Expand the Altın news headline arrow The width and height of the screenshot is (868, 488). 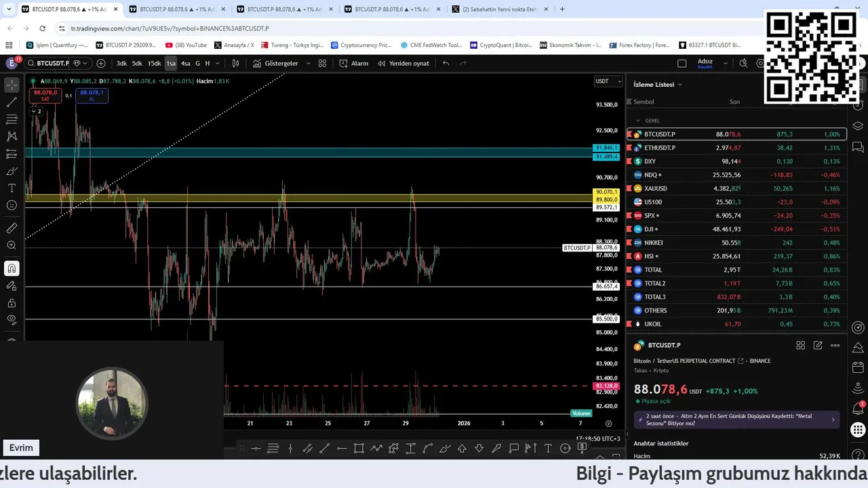click(833, 420)
